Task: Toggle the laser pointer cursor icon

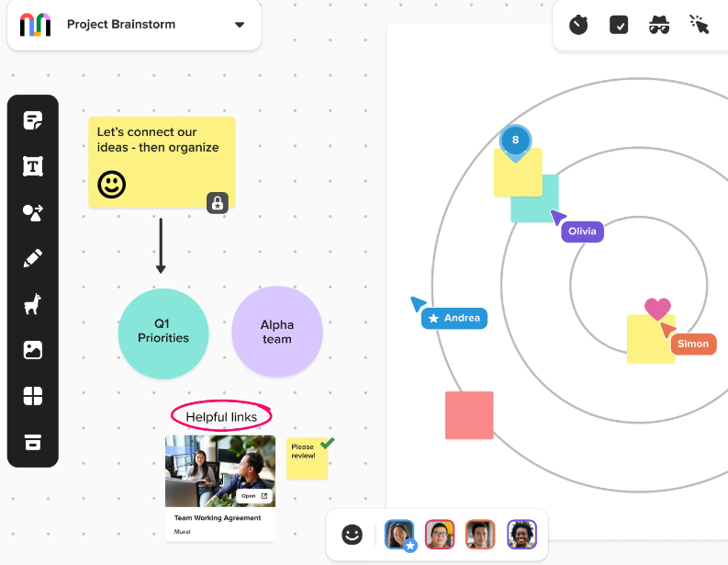Action: 700,25
